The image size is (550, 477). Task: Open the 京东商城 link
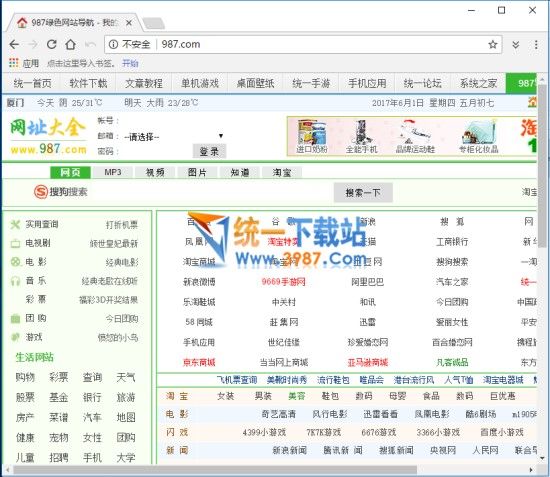199,362
